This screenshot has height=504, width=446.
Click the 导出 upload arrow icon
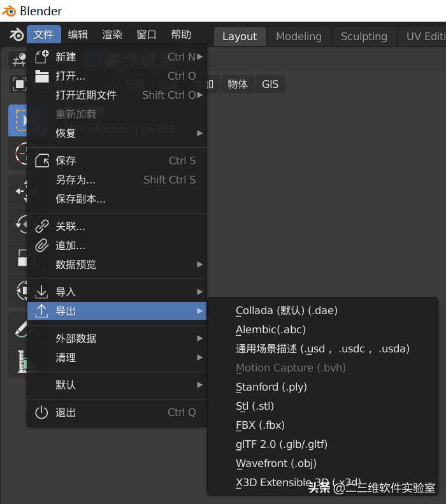(42, 311)
